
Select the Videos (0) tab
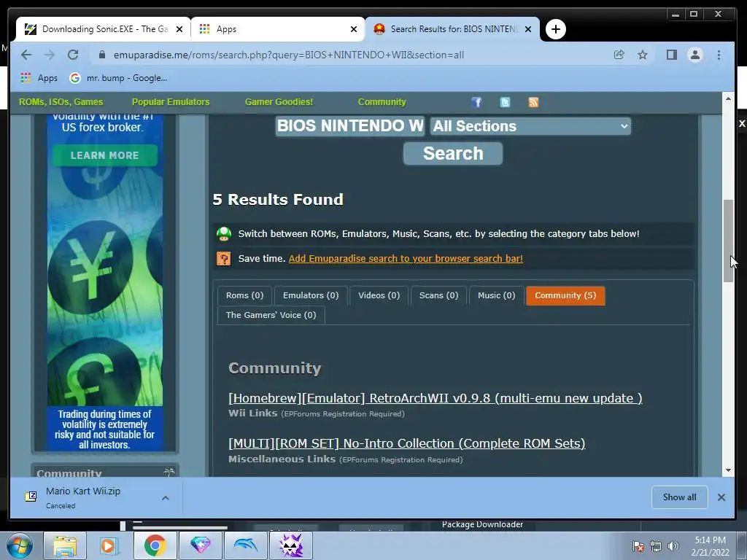379,295
